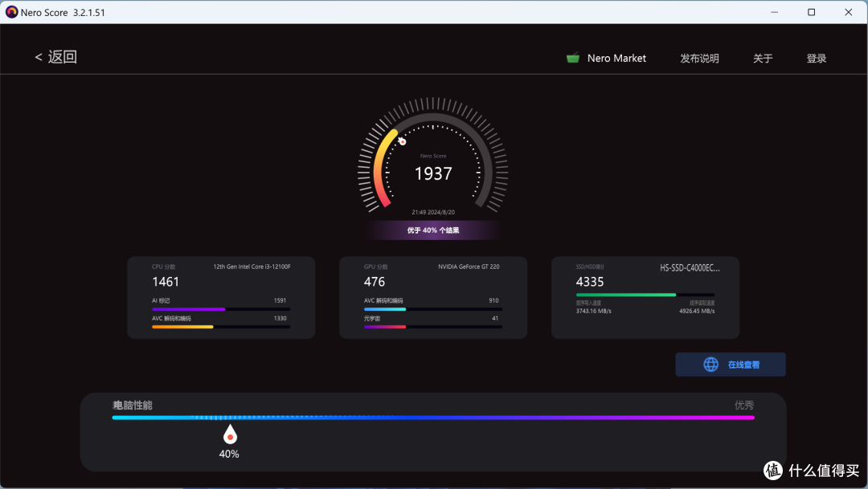Click the gauge needle marker dot
This screenshot has height=489, width=868.
point(403,142)
